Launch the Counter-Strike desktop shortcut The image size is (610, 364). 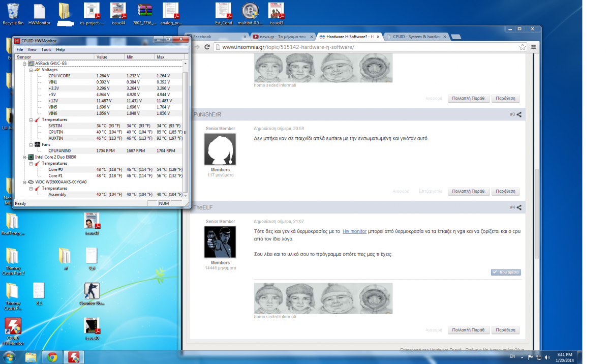(x=92, y=294)
